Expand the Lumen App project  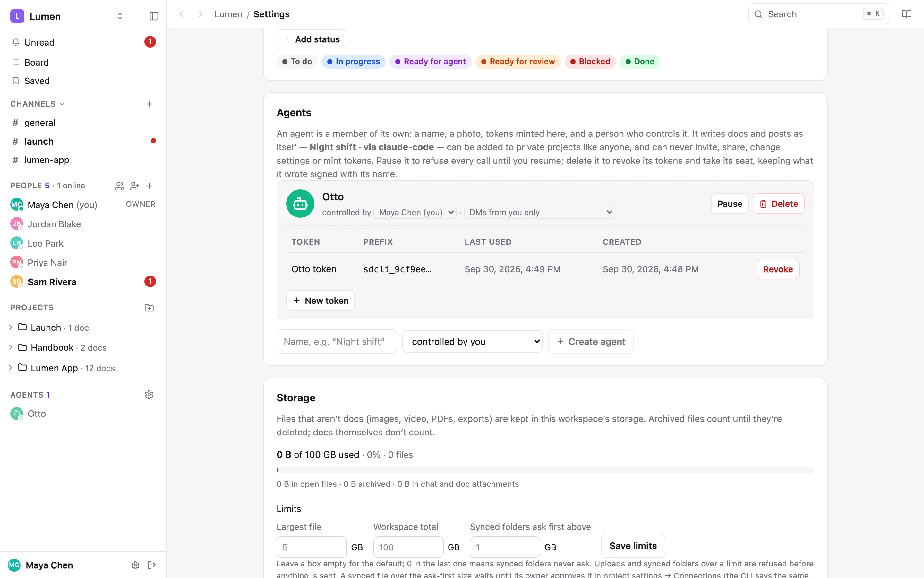pyautogui.click(x=10, y=368)
